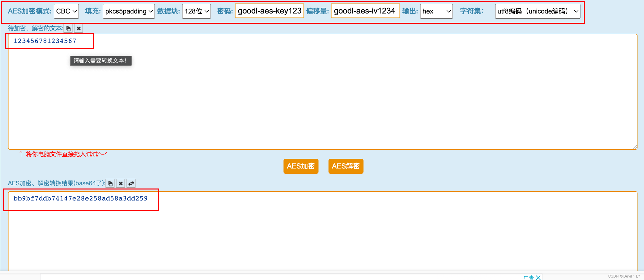Viewport: 644px width, 280px height.
Task: Click the AES加密、解密转换结果 label
Action: pyautogui.click(x=56, y=183)
